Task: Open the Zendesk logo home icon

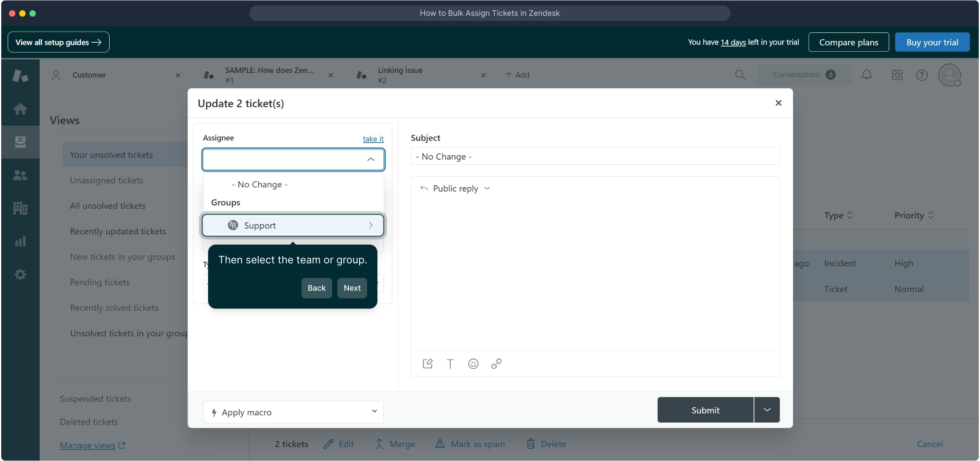Action: tap(20, 76)
